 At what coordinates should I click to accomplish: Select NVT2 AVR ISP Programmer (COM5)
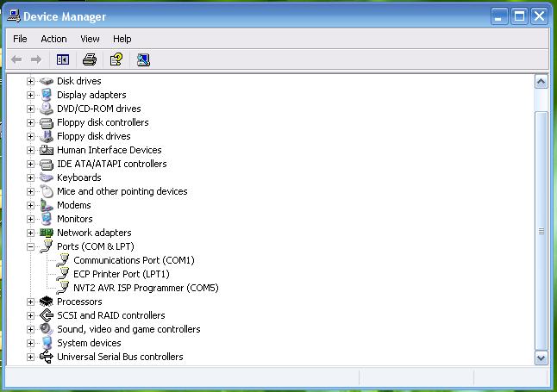pos(146,288)
